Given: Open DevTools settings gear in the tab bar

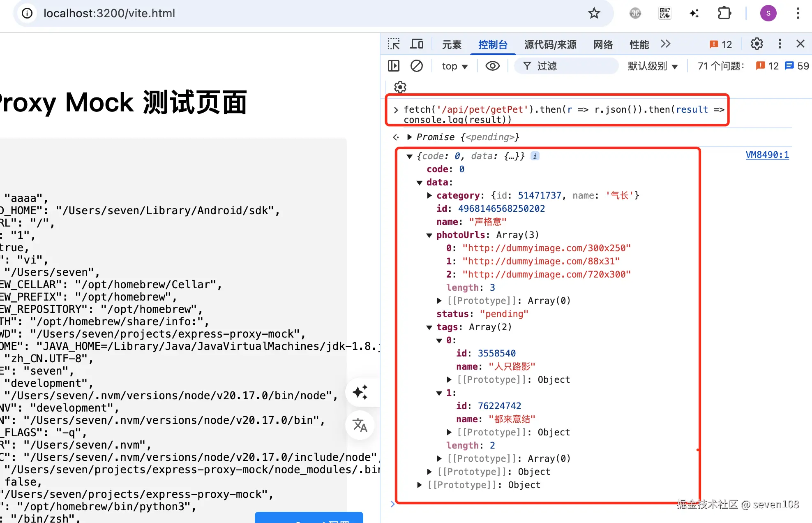Looking at the screenshot, I should pyautogui.click(x=757, y=44).
